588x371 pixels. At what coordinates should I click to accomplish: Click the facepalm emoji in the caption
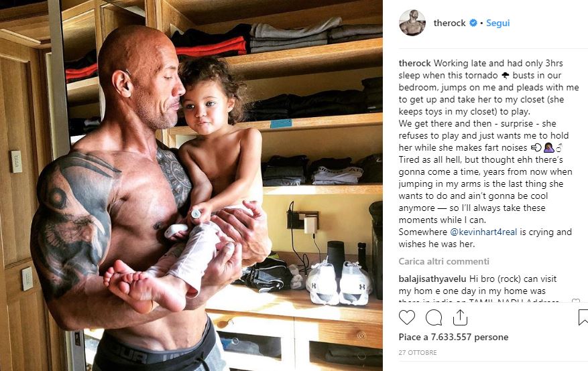(548, 147)
